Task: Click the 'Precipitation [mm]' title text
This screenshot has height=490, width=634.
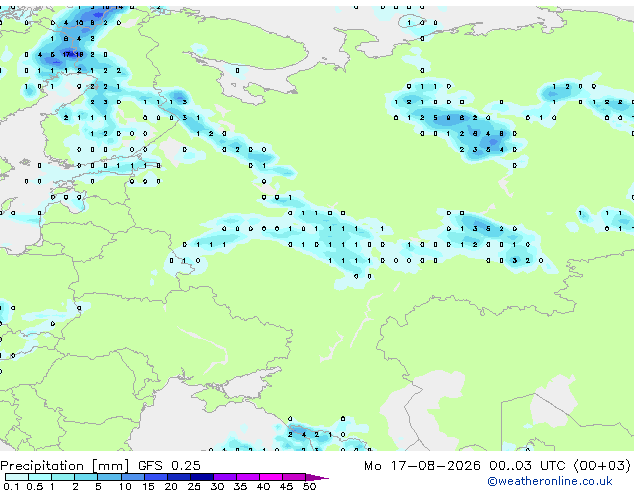Action: pyautogui.click(x=65, y=466)
